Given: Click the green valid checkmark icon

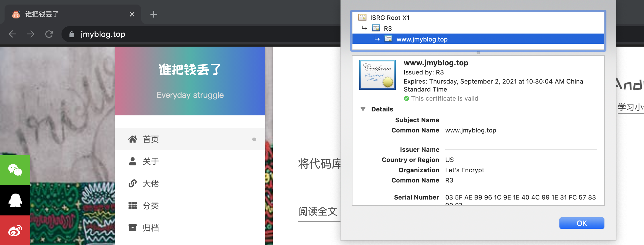Looking at the screenshot, I should click(407, 98).
